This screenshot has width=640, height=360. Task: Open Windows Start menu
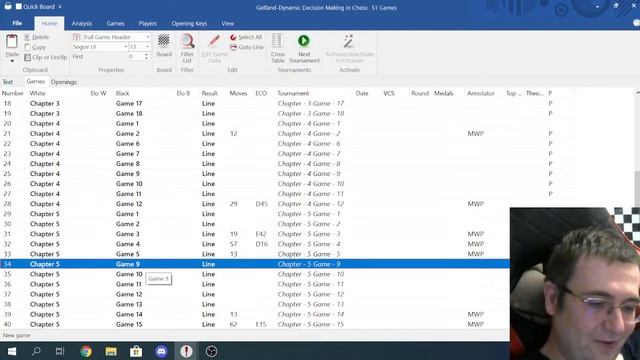coord(12,351)
